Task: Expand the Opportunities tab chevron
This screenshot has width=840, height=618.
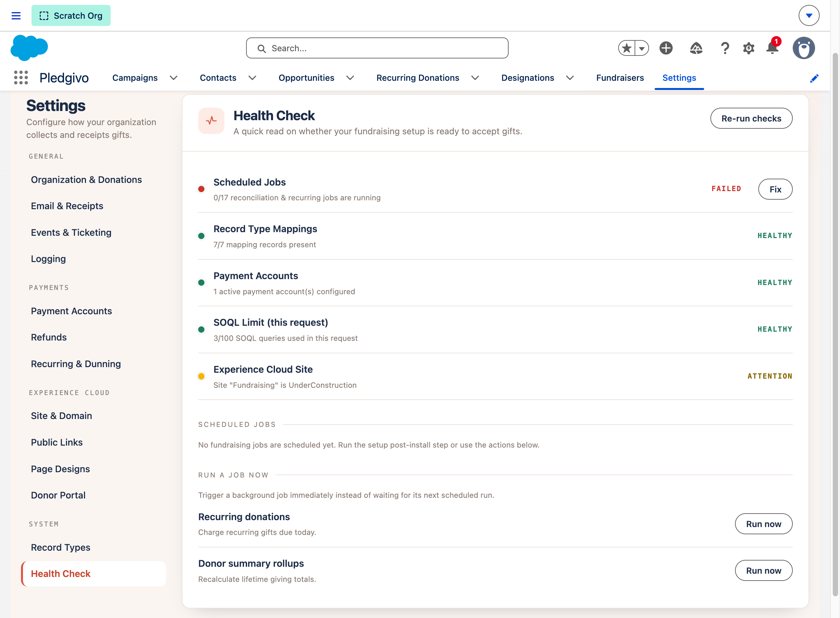Action: point(350,78)
